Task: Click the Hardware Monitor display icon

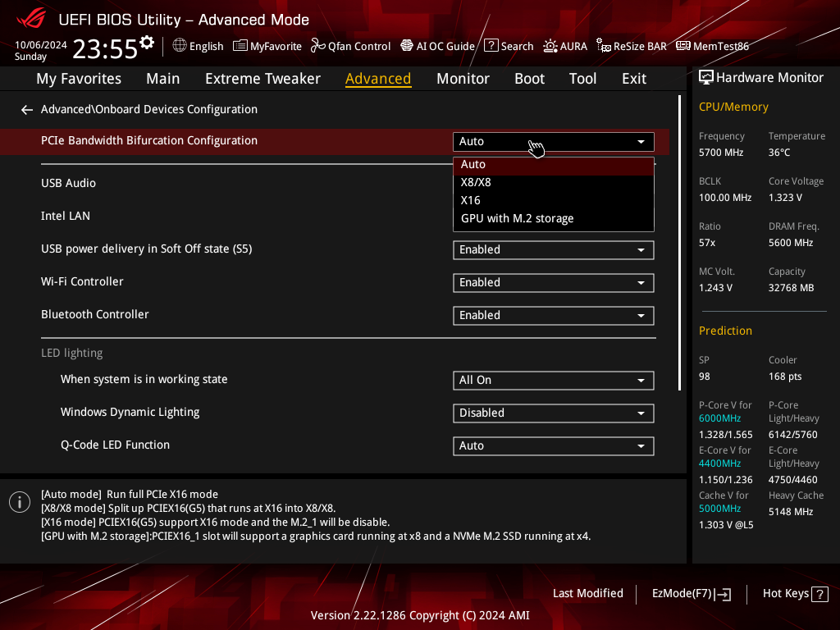Action: [x=706, y=78]
